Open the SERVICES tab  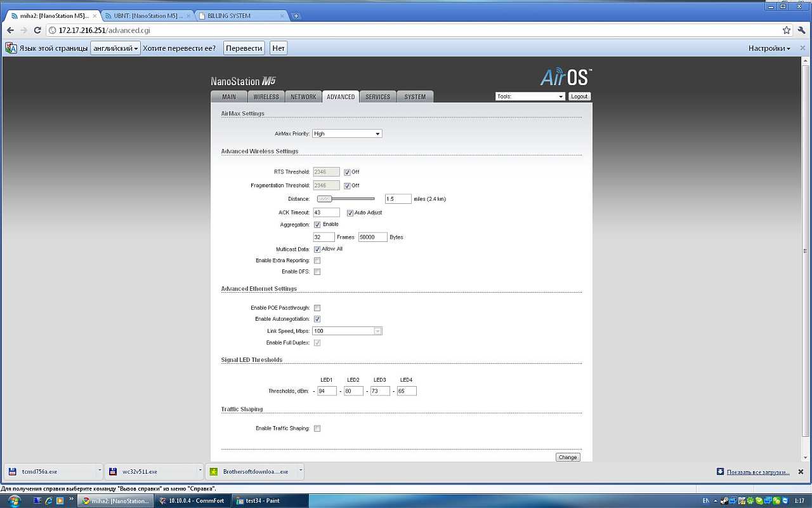[x=378, y=97]
